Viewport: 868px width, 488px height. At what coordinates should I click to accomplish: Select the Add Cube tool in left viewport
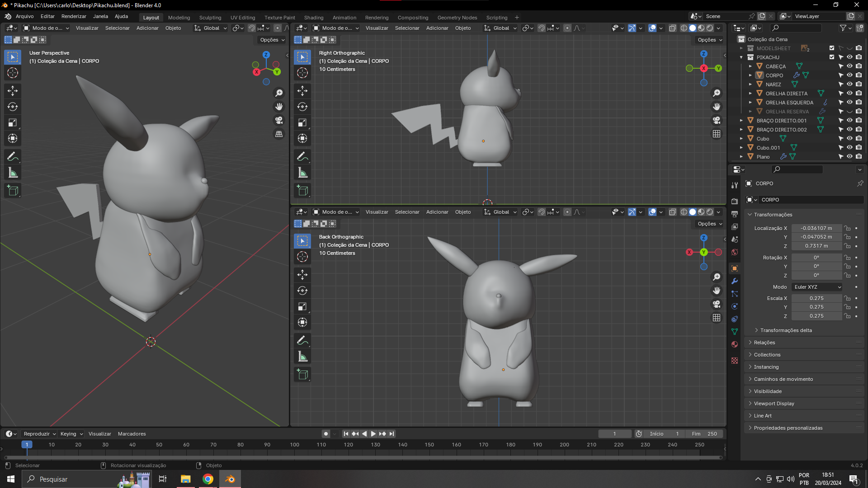coord(13,191)
